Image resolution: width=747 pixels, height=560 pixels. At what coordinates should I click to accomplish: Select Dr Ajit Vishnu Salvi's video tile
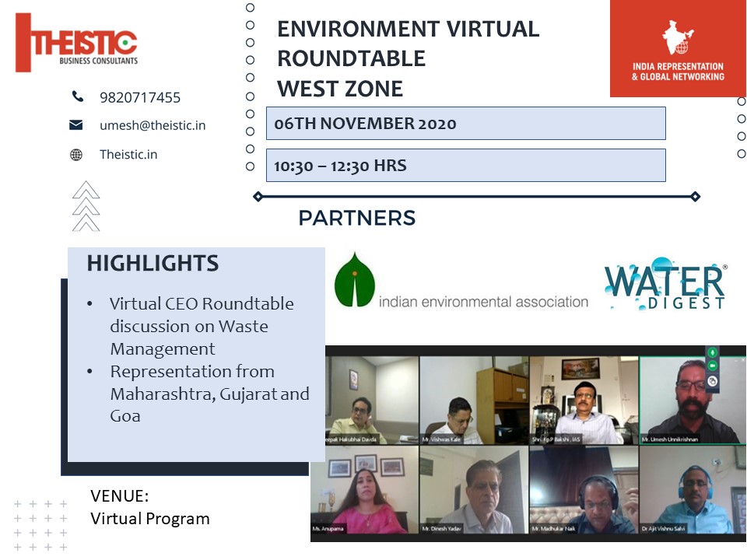691,489
